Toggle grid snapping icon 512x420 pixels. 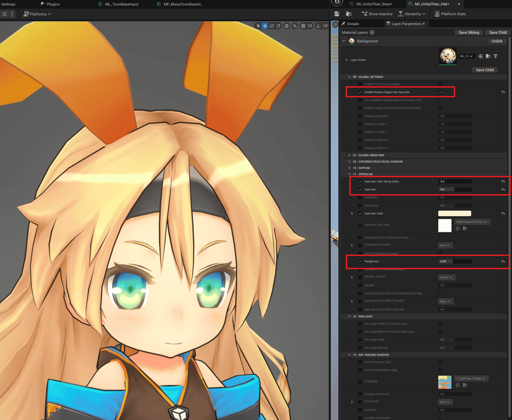pos(303,26)
